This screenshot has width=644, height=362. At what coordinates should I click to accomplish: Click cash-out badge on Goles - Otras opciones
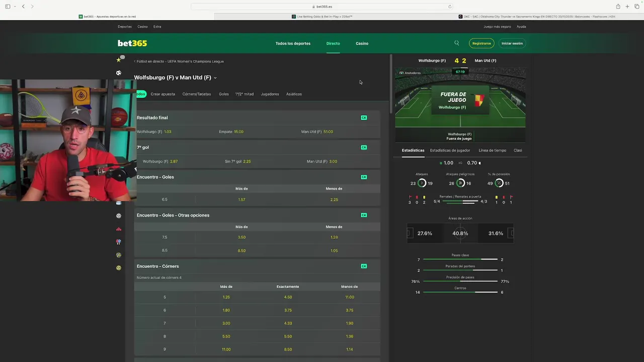364,215
